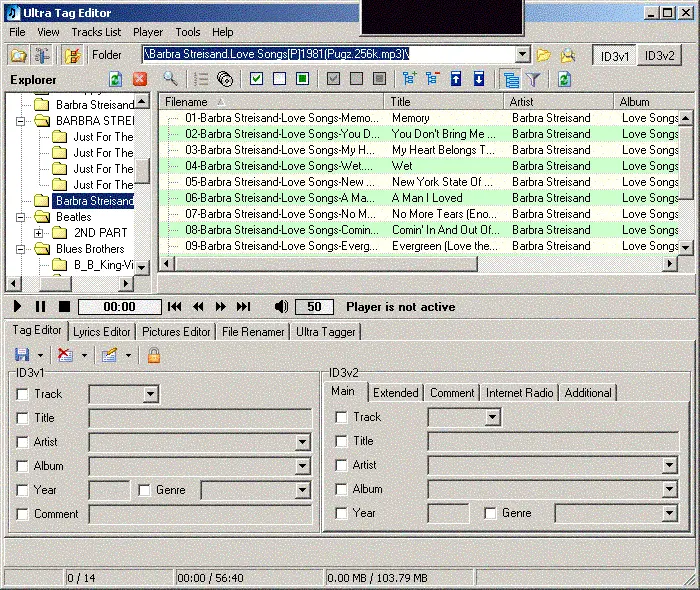Enable the ID3v2 Track checkbox

pos(341,417)
